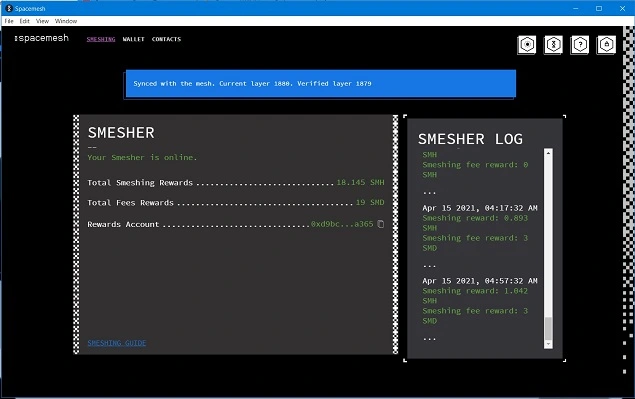Click 'Smeshing fee reward: 0' in the log
This screenshot has height=399, width=635.
point(475,165)
